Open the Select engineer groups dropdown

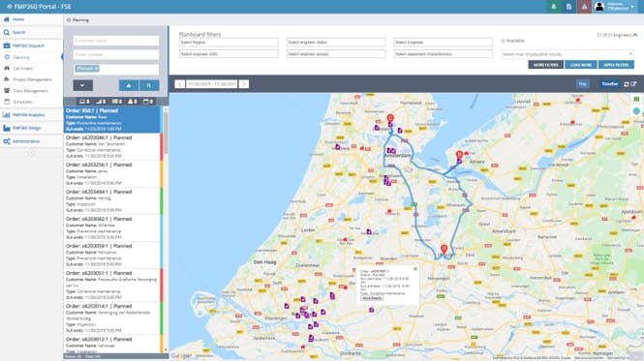click(x=336, y=54)
